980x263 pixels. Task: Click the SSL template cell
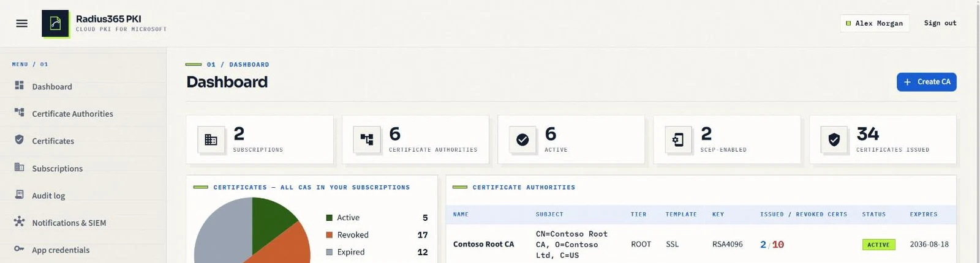pyautogui.click(x=673, y=244)
